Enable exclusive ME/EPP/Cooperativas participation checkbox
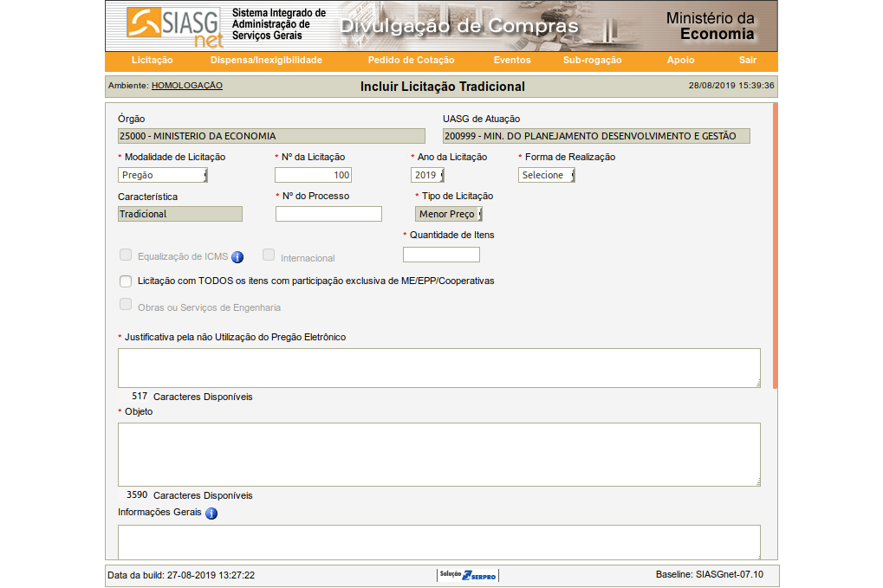This screenshot has width=883, height=588. click(126, 281)
